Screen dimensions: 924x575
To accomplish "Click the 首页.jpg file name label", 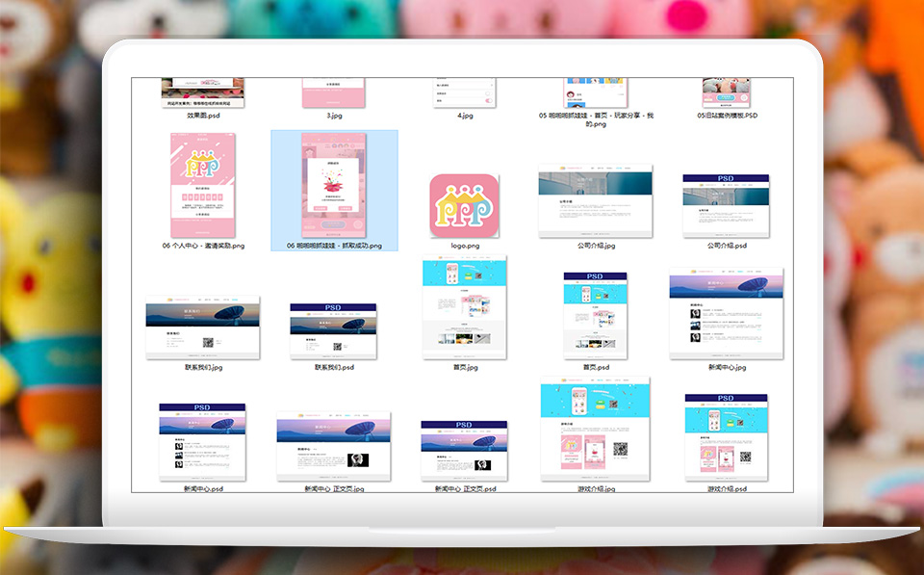I will pos(465,367).
